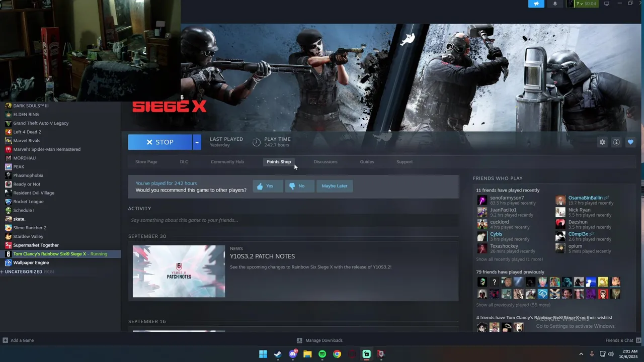Open friend JuanPacito1 profile
The height and width of the screenshot is (362, 644).
503,210
